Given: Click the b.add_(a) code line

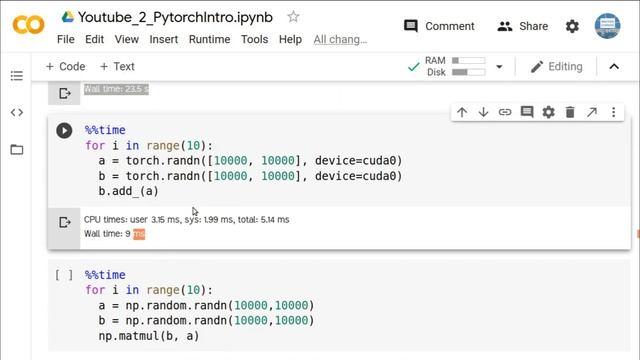Looking at the screenshot, I should point(128,191).
